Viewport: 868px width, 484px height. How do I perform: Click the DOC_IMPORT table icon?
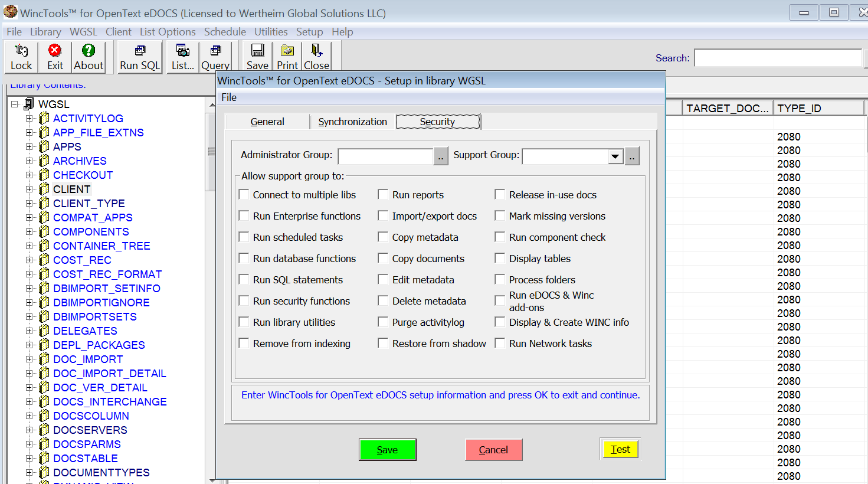pyautogui.click(x=44, y=359)
